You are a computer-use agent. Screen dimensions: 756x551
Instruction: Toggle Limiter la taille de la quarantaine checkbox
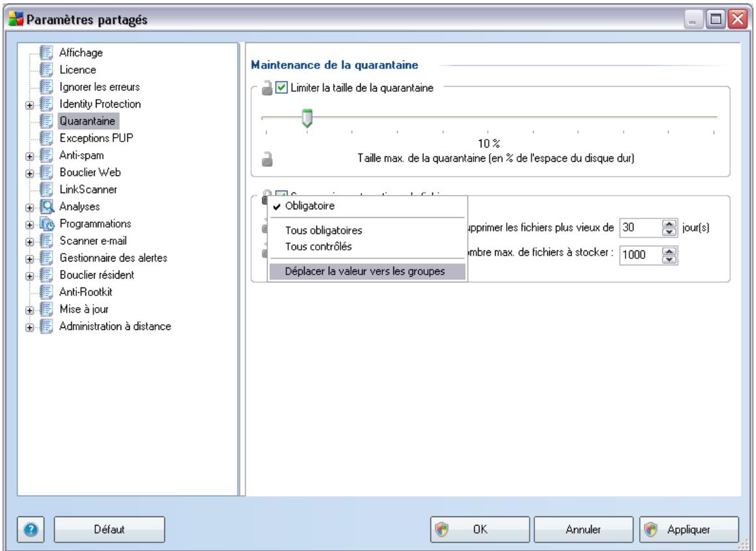[282, 88]
